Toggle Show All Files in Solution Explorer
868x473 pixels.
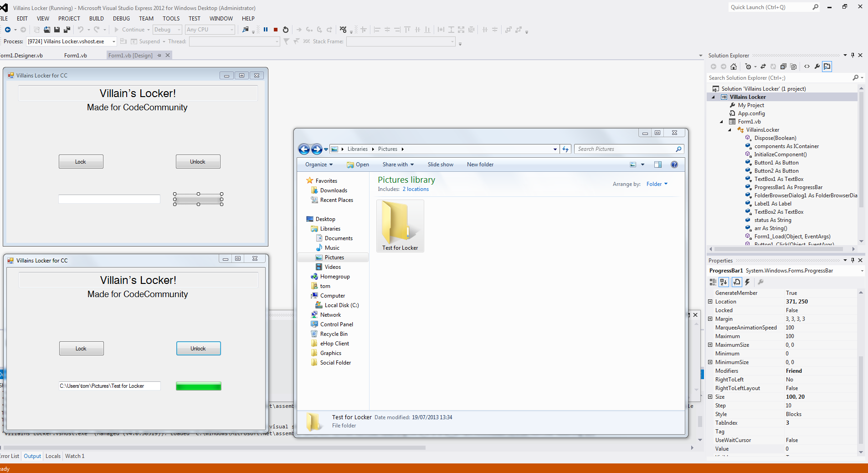coord(793,67)
